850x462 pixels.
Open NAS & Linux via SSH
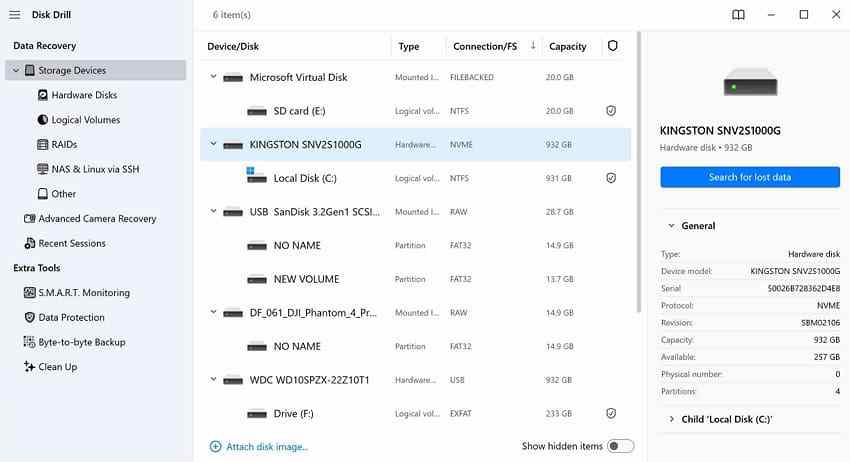95,169
